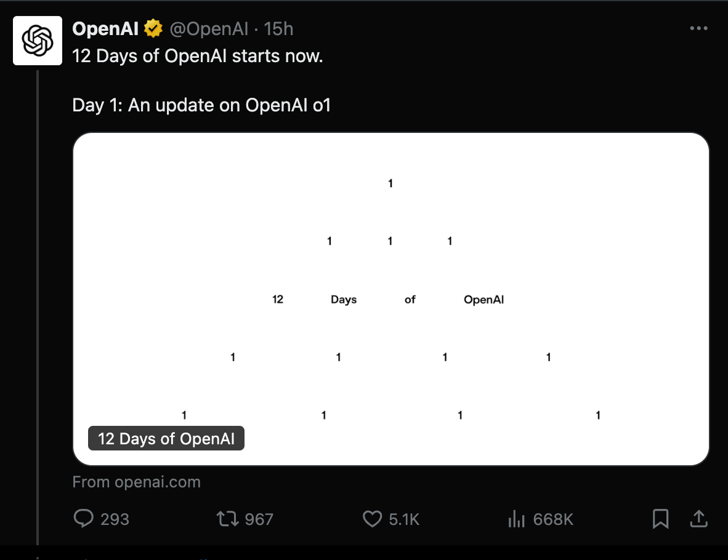Open the three-dot more options menu
The height and width of the screenshot is (560, 728).
tap(699, 28)
